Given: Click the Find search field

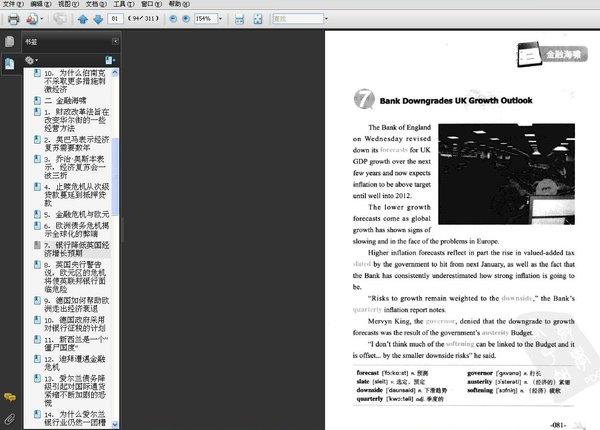Looking at the screenshot, I should tap(298, 18).
